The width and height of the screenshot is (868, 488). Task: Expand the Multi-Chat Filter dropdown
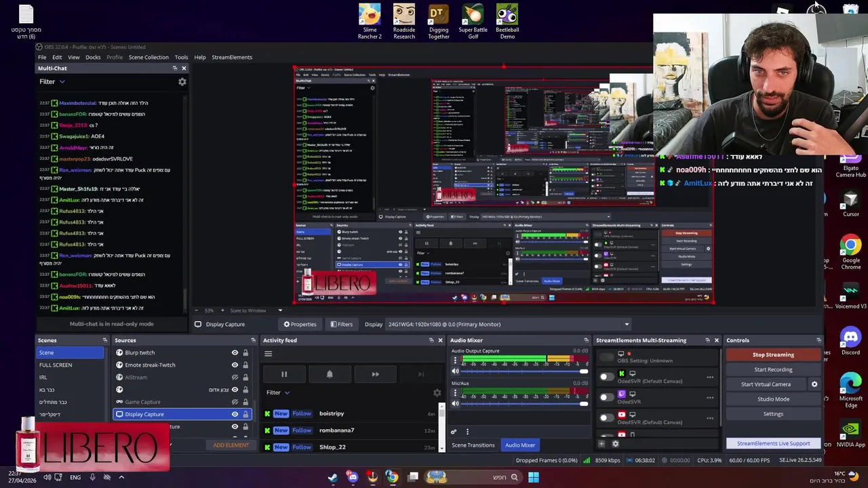click(x=52, y=81)
